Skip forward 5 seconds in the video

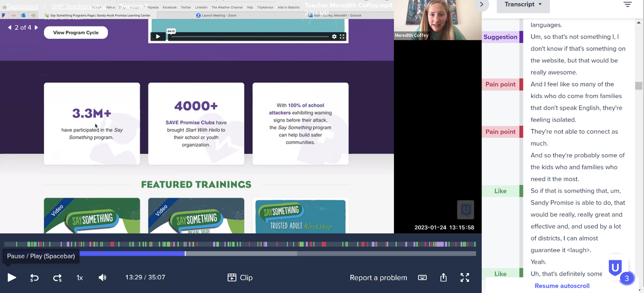[x=57, y=278]
